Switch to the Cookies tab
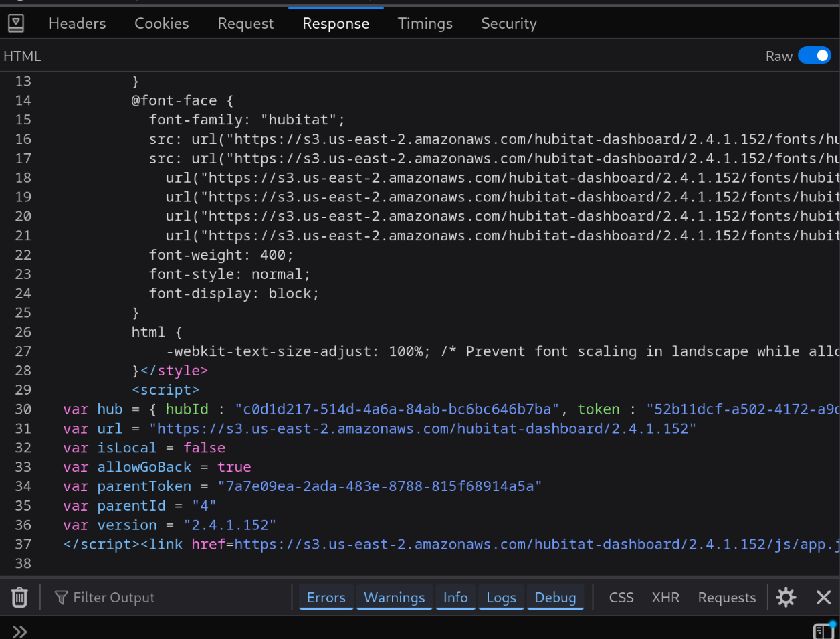The height and width of the screenshot is (639, 840). pos(162,23)
